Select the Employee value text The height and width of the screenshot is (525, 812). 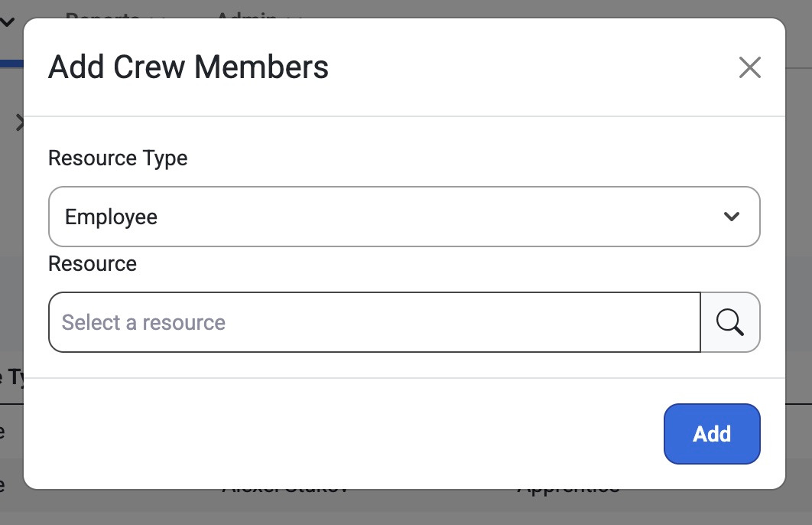(111, 217)
